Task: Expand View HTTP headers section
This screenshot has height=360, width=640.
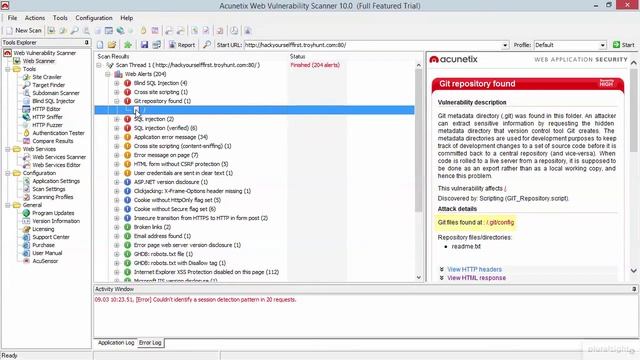Action: pos(474,269)
